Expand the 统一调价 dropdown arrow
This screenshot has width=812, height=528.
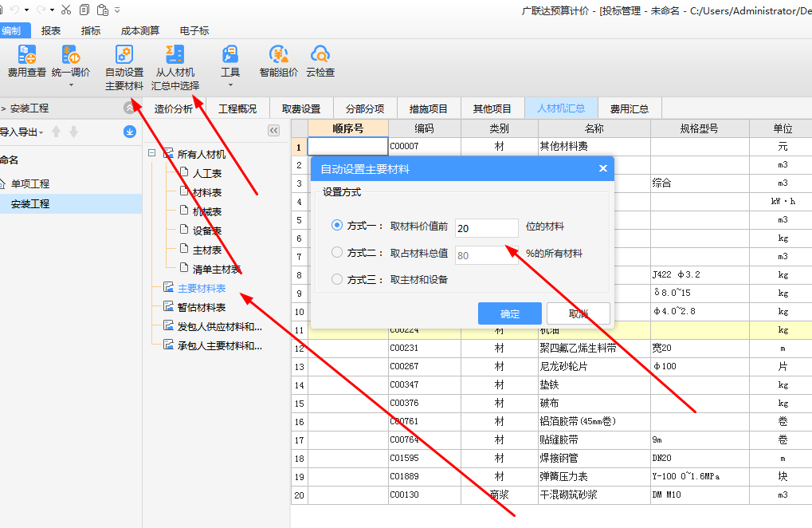(71, 85)
